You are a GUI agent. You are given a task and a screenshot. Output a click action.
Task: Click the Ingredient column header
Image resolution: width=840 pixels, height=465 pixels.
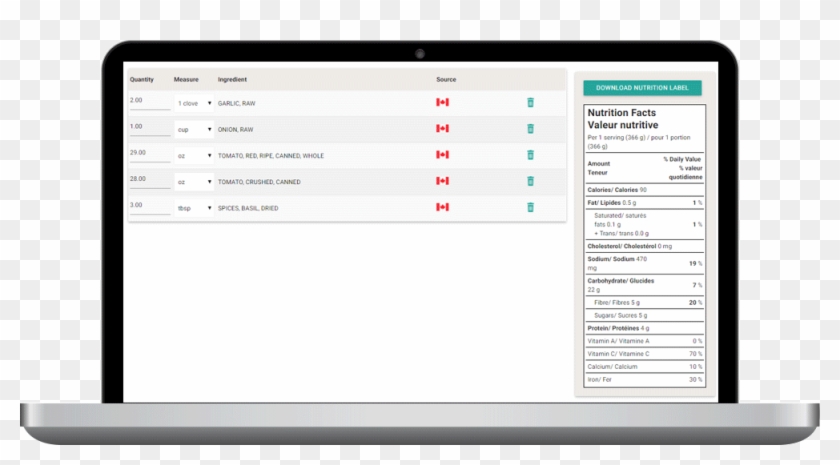232,79
